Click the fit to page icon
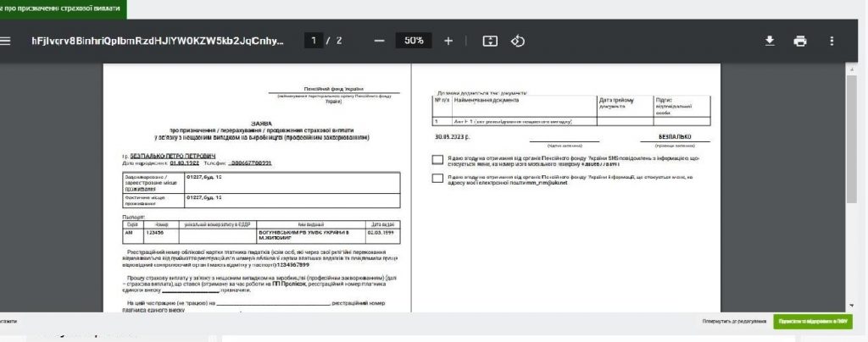This screenshot has height=342, width=868. [x=489, y=41]
